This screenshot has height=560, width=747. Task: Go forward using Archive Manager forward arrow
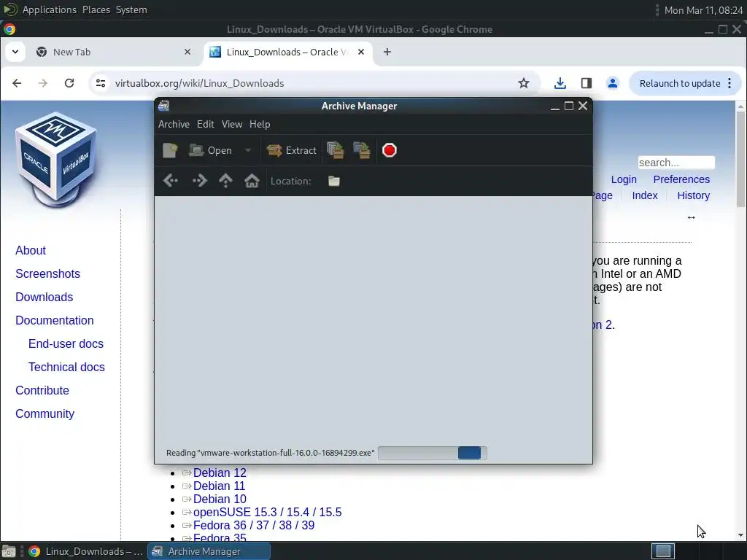click(x=200, y=181)
